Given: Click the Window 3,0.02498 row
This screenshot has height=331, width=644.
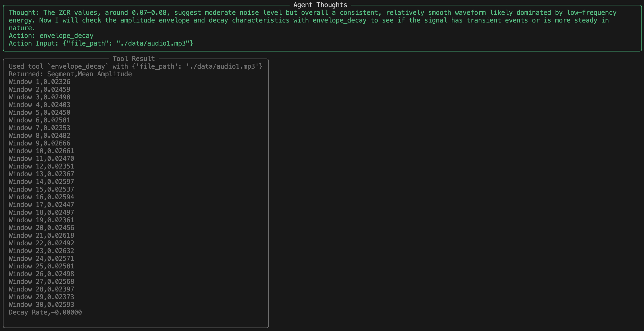Looking at the screenshot, I should coord(39,97).
